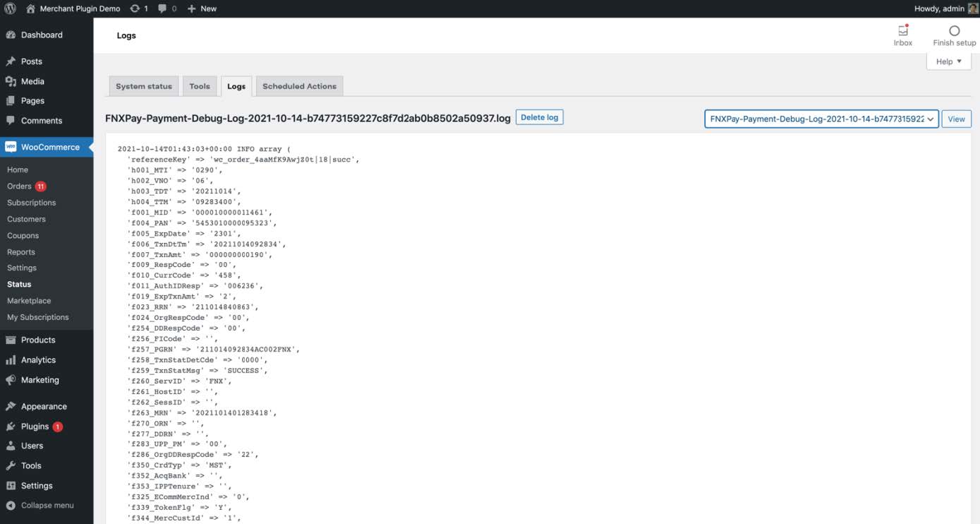Image resolution: width=980 pixels, height=524 pixels.
Task: Expand the Help dropdown
Action: 949,61
